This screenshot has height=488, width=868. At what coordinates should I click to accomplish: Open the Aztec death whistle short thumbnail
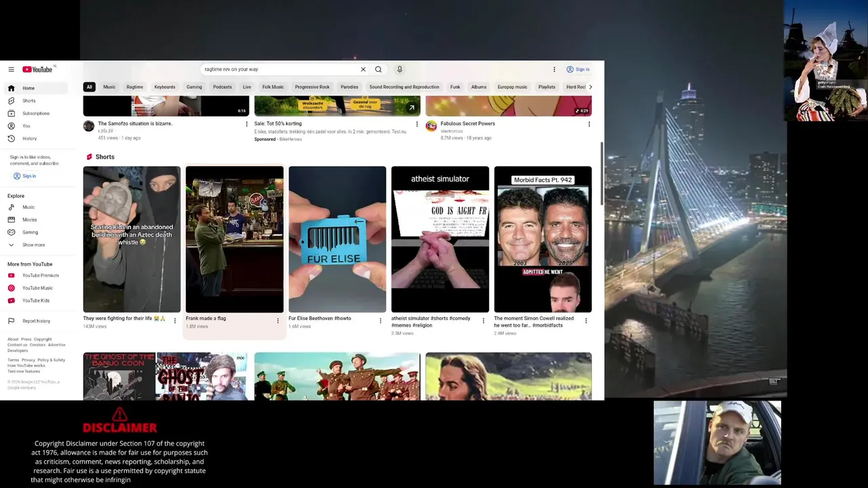(x=132, y=239)
